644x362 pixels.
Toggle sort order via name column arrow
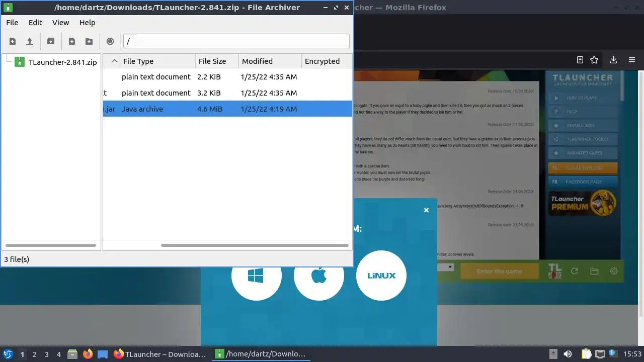[x=114, y=61]
